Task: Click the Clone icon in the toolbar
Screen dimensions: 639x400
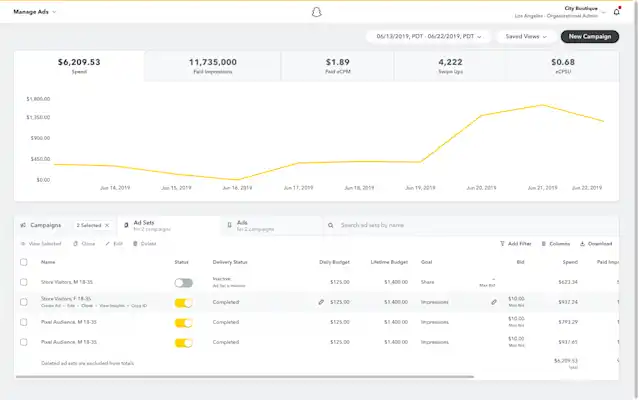Action: coord(75,244)
